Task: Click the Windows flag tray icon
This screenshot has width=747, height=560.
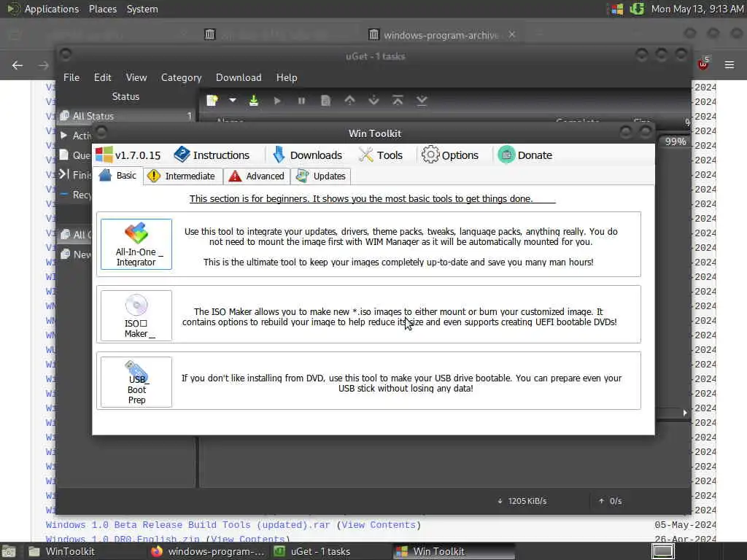Action: (617, 9)
